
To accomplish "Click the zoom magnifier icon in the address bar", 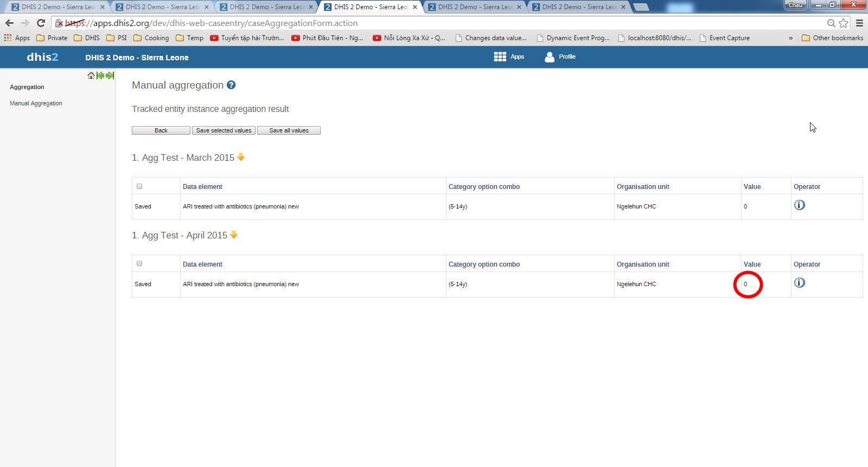I will pos(831,23).
